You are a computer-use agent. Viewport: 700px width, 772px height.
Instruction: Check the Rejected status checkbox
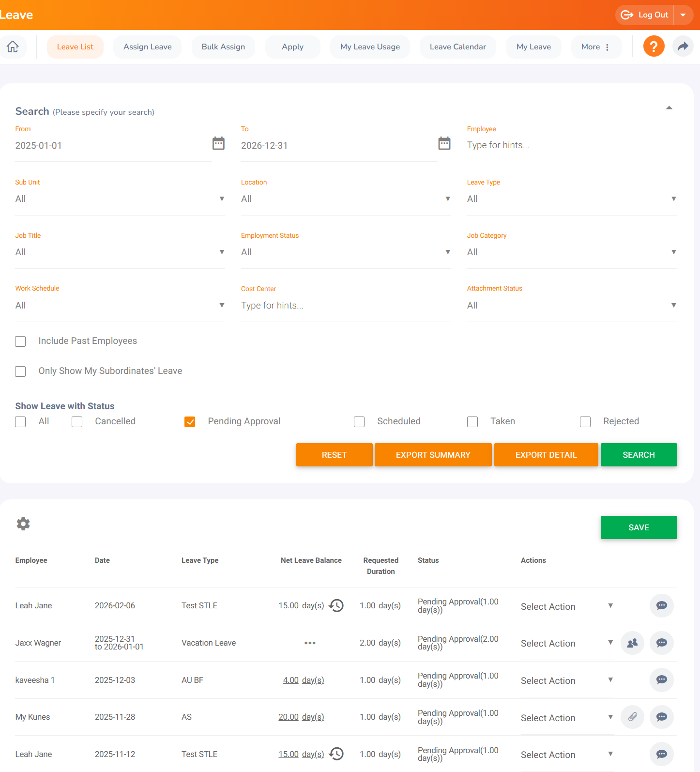click(x=585, y=422)
